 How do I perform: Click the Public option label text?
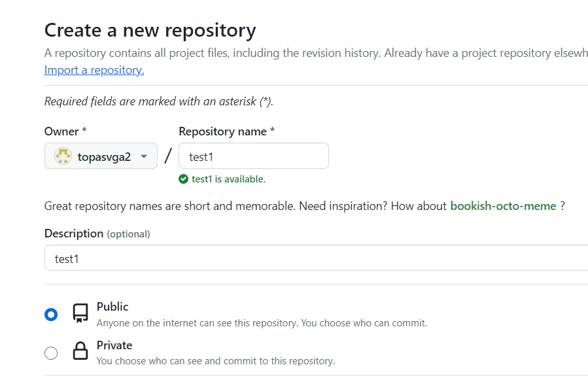coord(112,307)
